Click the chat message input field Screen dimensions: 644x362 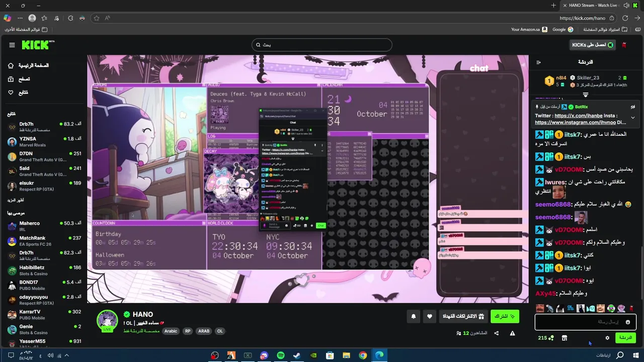coord(586,322)
